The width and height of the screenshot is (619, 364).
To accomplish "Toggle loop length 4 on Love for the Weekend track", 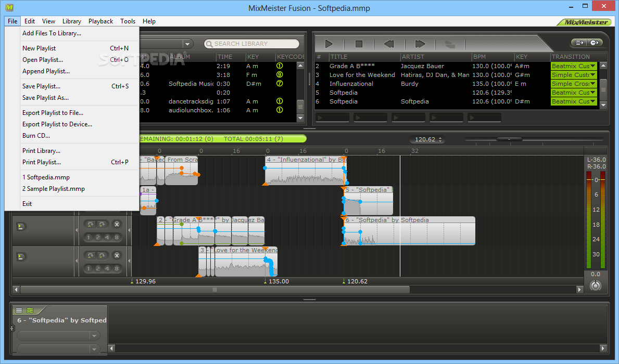I will coord(107,268).
